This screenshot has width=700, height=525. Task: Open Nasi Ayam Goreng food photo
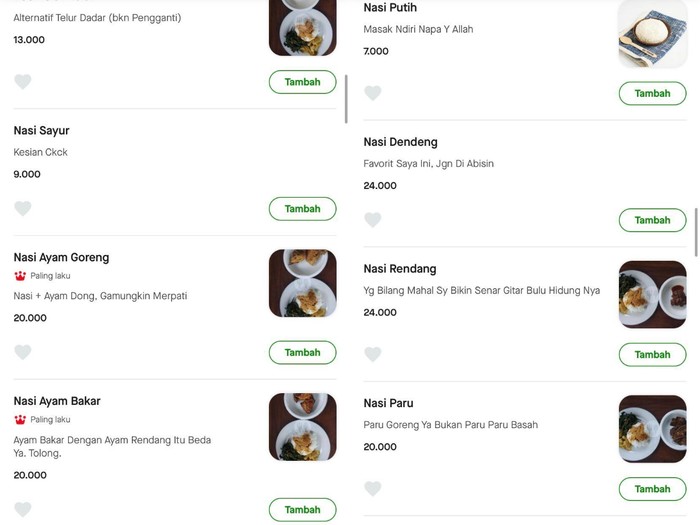302,283
